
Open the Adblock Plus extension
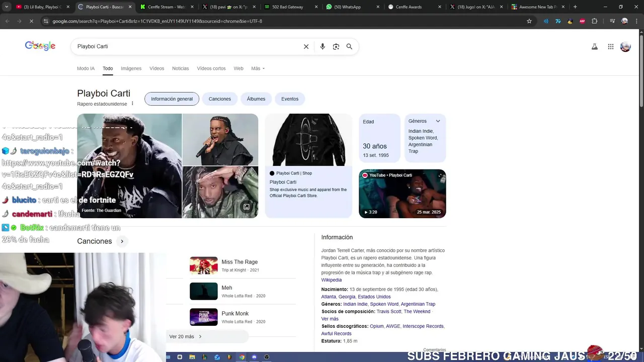[582, 21]
